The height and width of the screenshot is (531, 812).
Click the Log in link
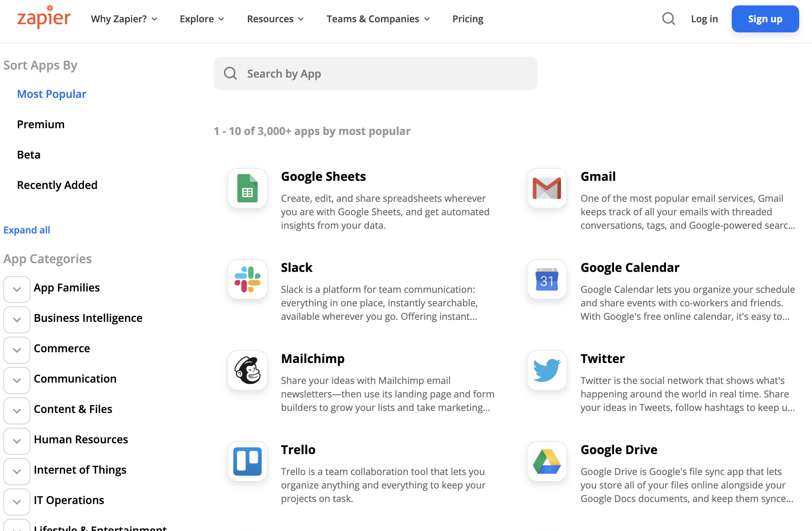(704, 19)
